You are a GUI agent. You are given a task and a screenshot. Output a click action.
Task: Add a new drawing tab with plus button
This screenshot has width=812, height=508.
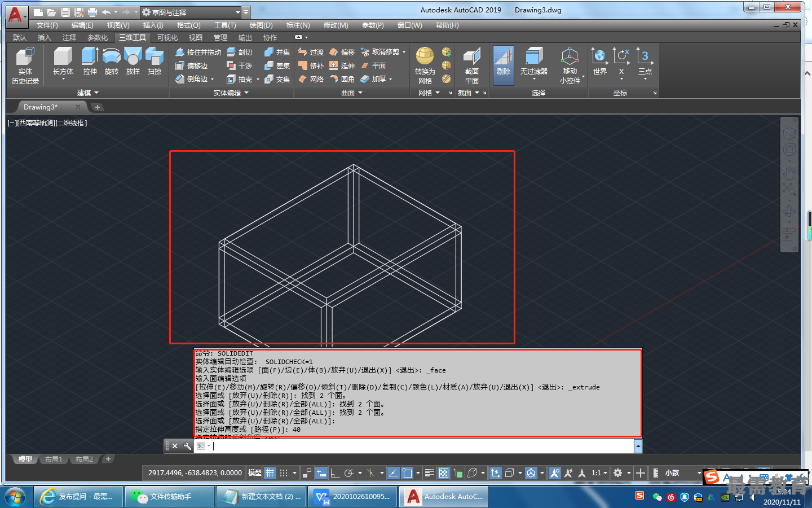pos(98,107)
